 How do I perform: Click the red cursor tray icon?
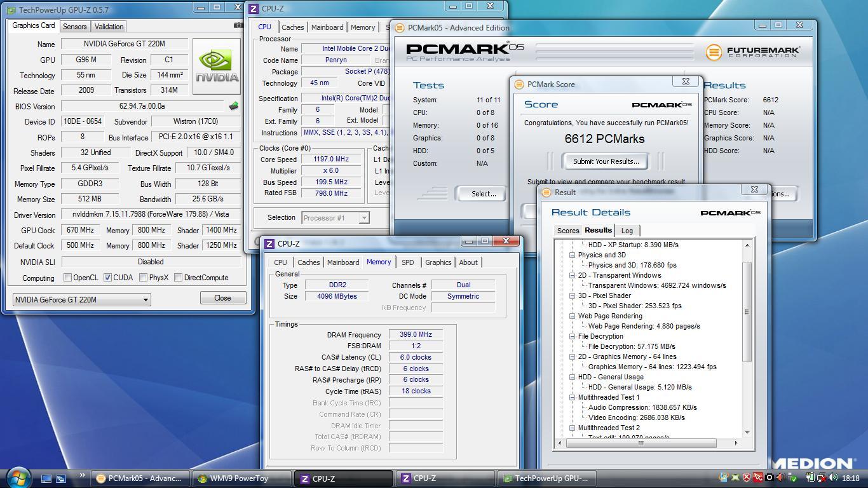(757, 478)
